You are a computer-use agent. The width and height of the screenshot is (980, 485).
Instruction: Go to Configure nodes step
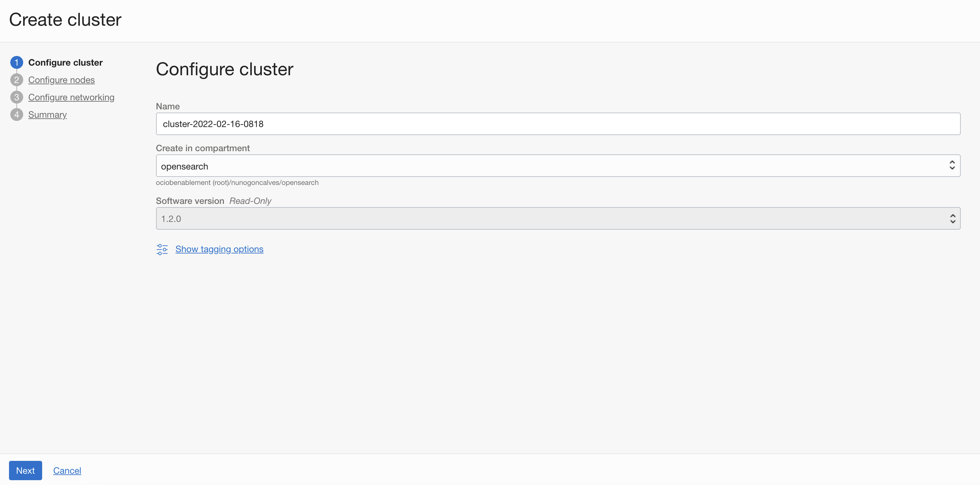[x=61, y=80]
